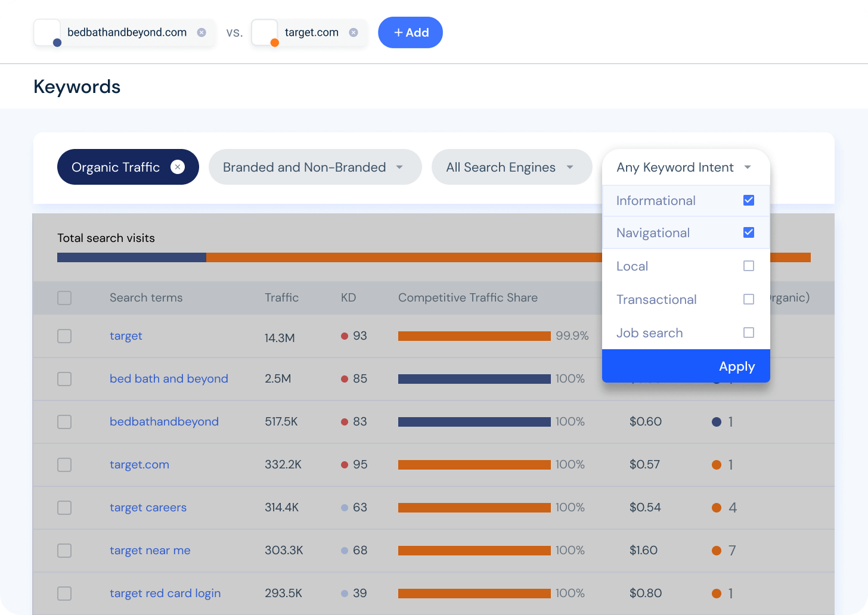Click the KD difficulty dot for target keyword

click(343, 336)
